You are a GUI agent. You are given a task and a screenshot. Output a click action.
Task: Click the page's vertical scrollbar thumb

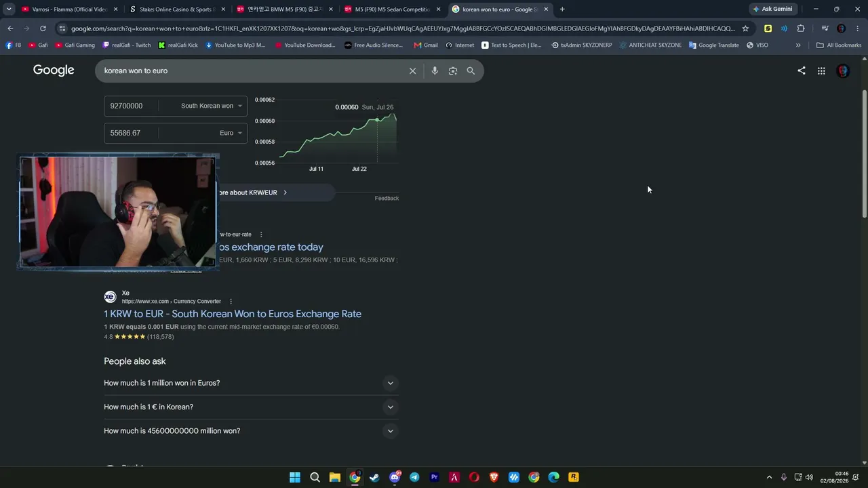[x=864, y=153]
